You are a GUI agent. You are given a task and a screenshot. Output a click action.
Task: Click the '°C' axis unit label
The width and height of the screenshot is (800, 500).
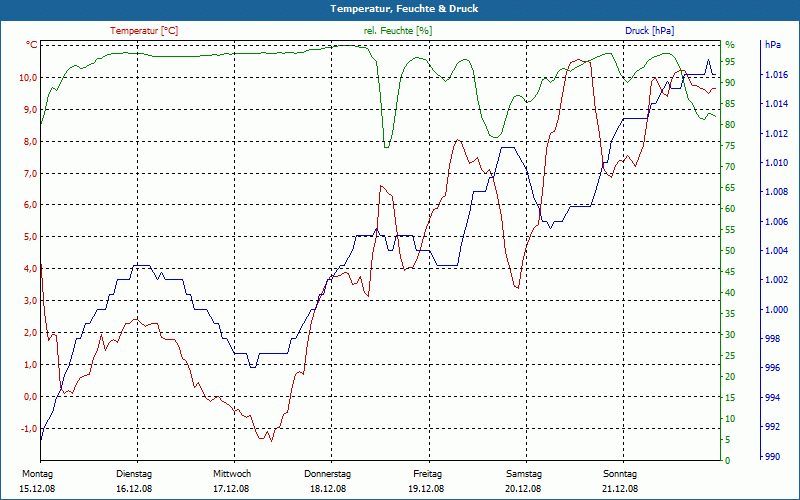point(32,45)
